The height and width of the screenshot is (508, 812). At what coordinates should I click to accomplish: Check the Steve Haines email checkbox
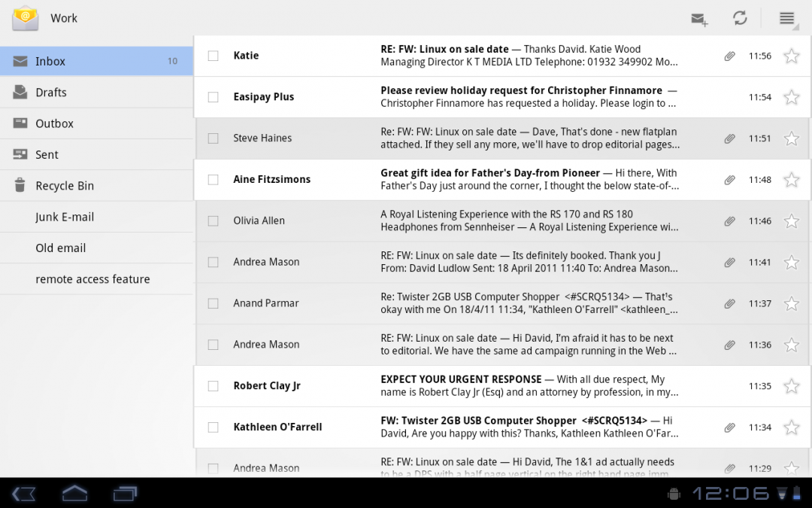click(213, 138)
